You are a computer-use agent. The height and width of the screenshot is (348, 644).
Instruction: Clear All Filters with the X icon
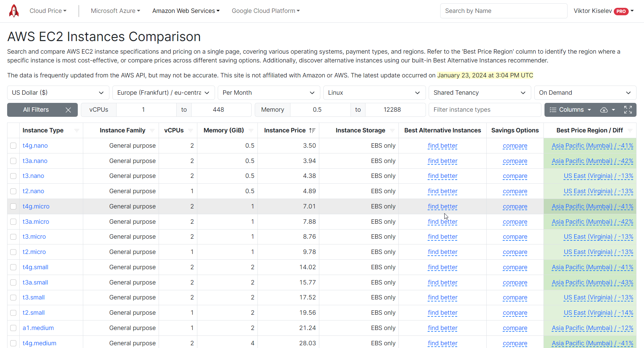pyautogui.click(x=68, y=110)
